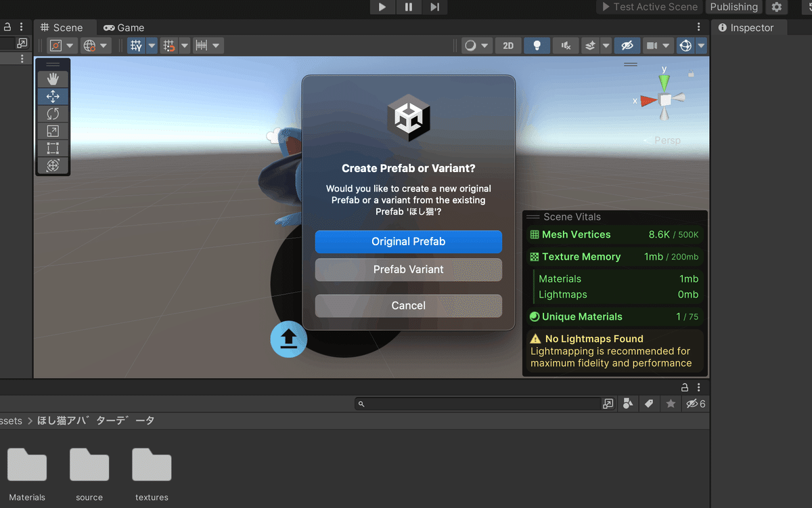Select the Scale tool
The width and height of the screenshot is (812, 508).
point(53,131)
